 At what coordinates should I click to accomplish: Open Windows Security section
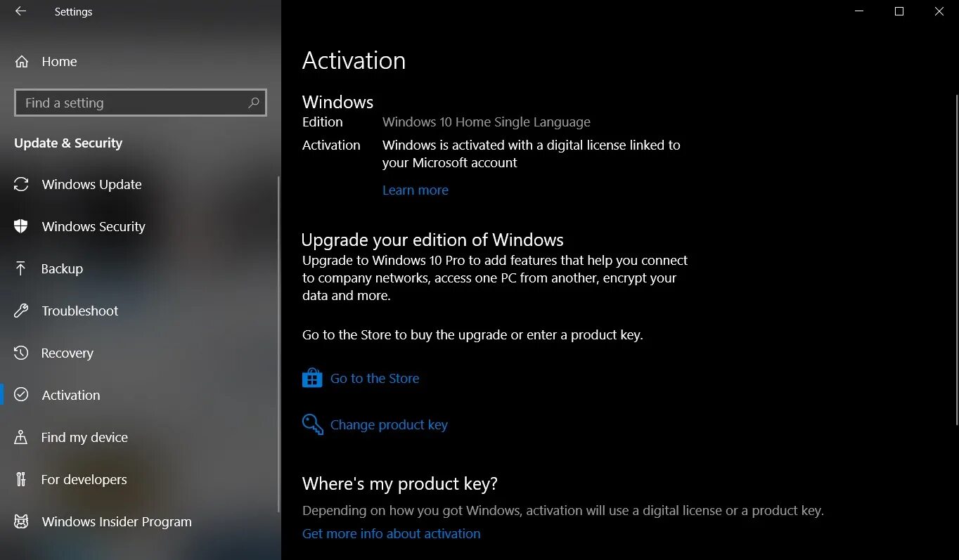(140, 226)
